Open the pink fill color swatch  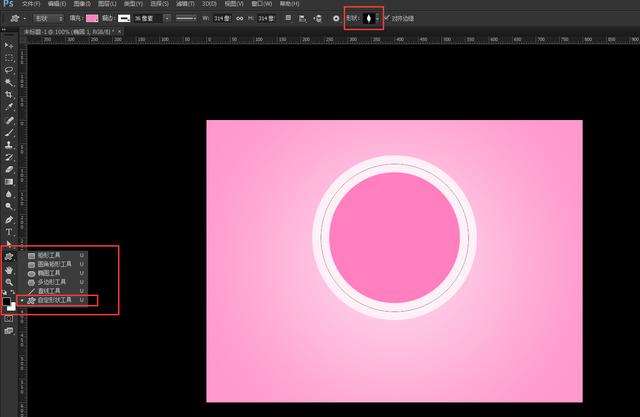92,18
